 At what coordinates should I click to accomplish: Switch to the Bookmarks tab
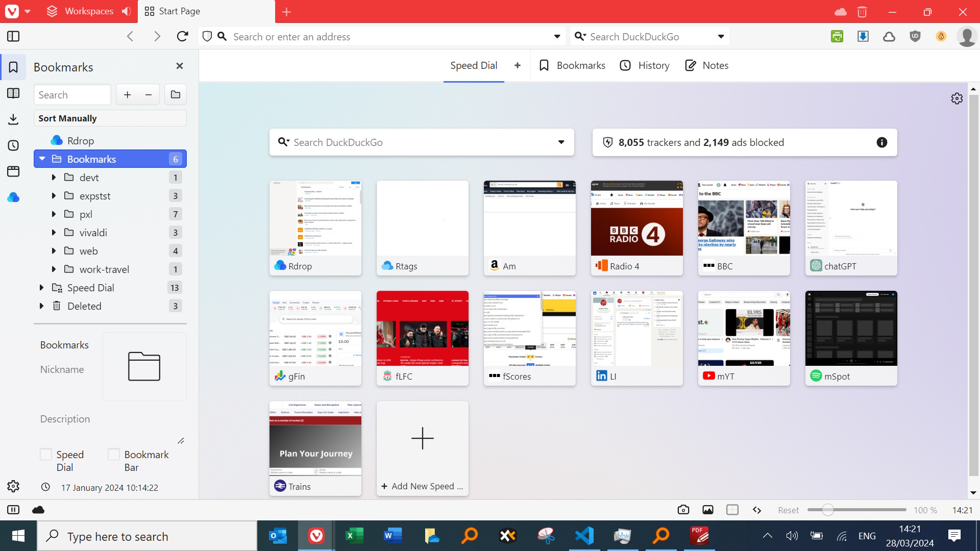pos(572,65)
